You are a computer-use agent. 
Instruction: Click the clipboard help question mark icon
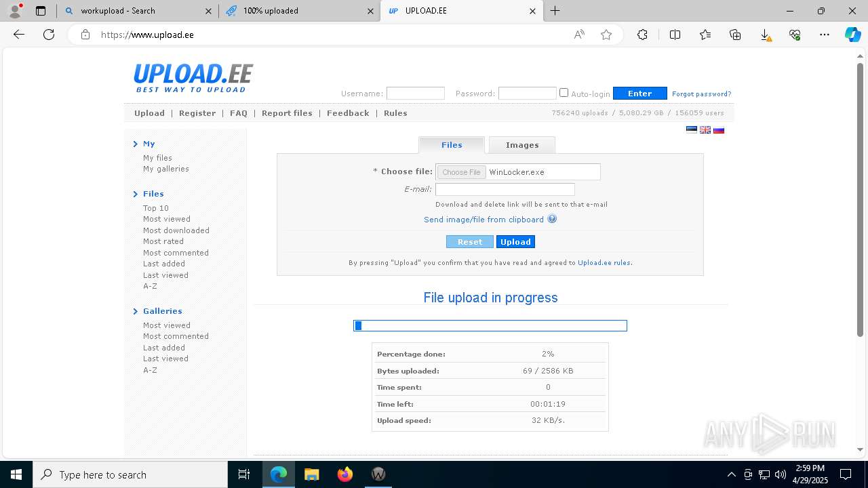(x=552, y=219)
